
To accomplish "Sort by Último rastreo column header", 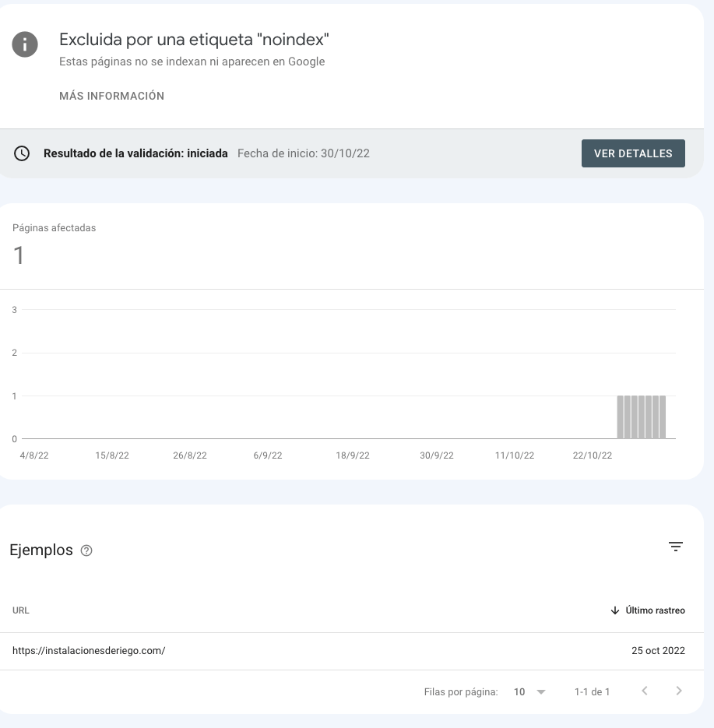I will 655,610.
